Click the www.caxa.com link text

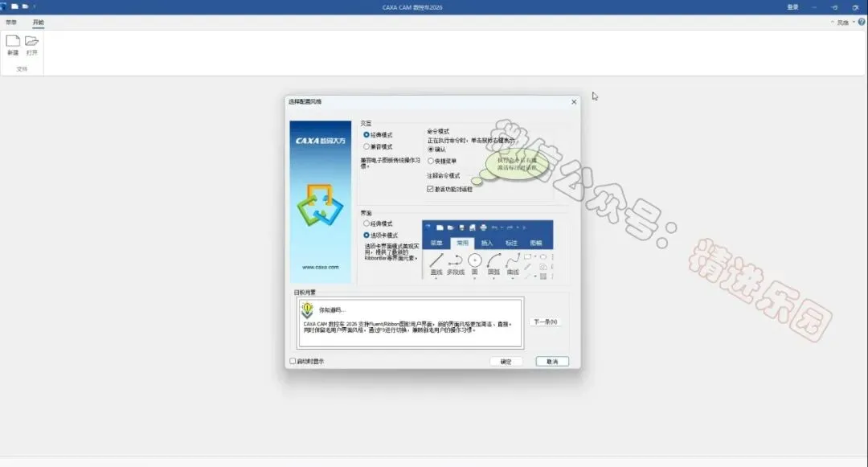coord(320,267)
